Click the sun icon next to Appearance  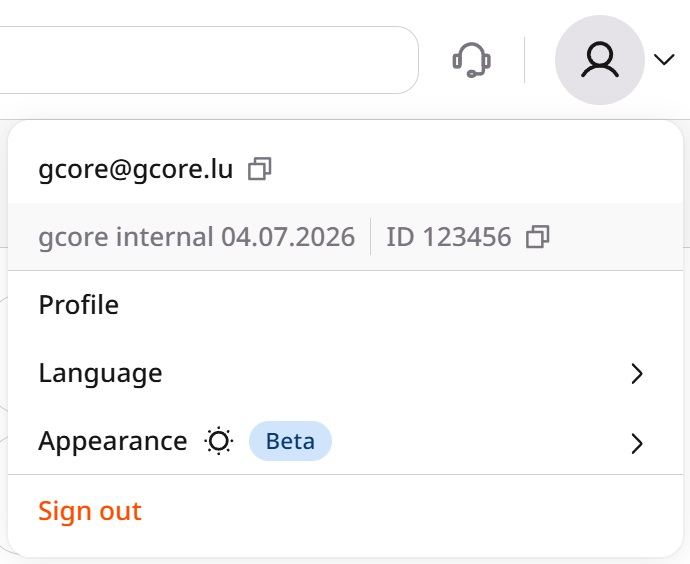219,441
